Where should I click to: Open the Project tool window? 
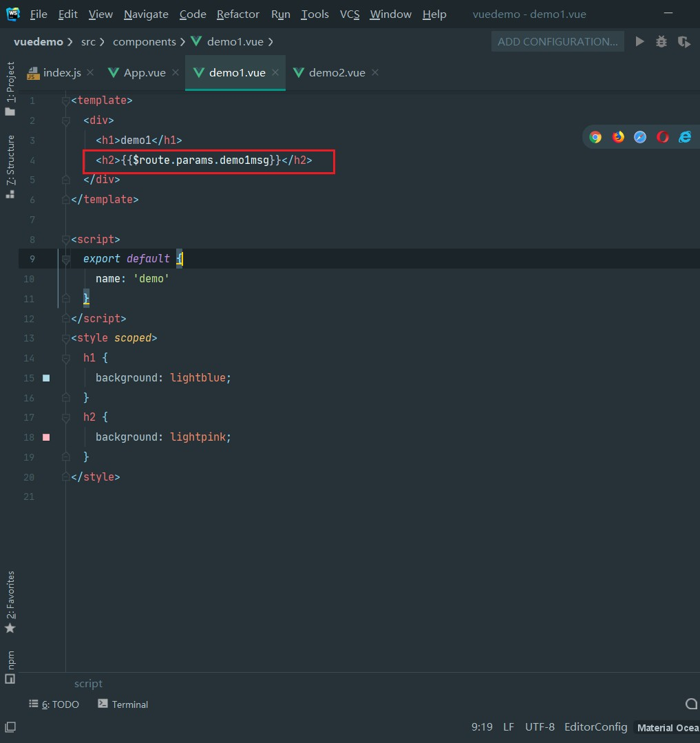[10, 89]
